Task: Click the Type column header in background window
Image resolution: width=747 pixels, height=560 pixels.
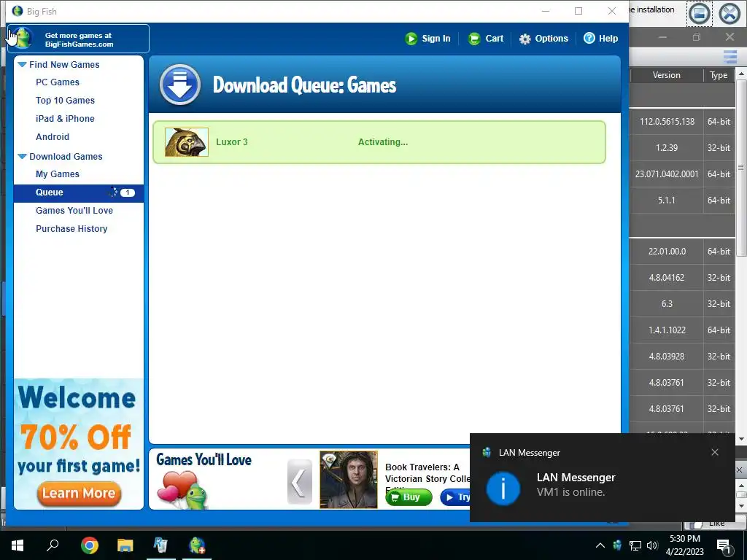Action: pyautogui.click(x=719, y=75)
